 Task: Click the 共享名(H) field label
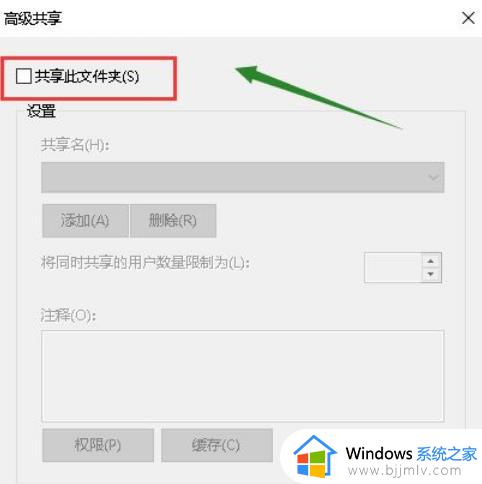point(75,145)
